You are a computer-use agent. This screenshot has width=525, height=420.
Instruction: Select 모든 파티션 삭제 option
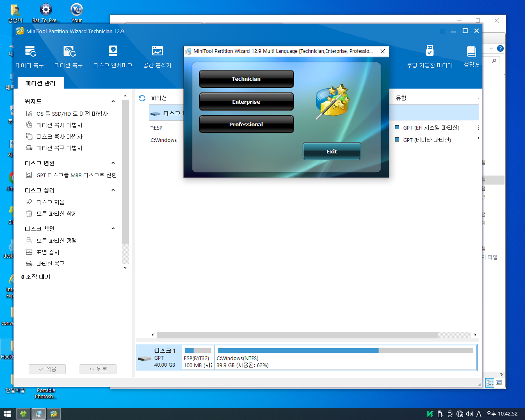pyautogui.click(x=51, y=214)
